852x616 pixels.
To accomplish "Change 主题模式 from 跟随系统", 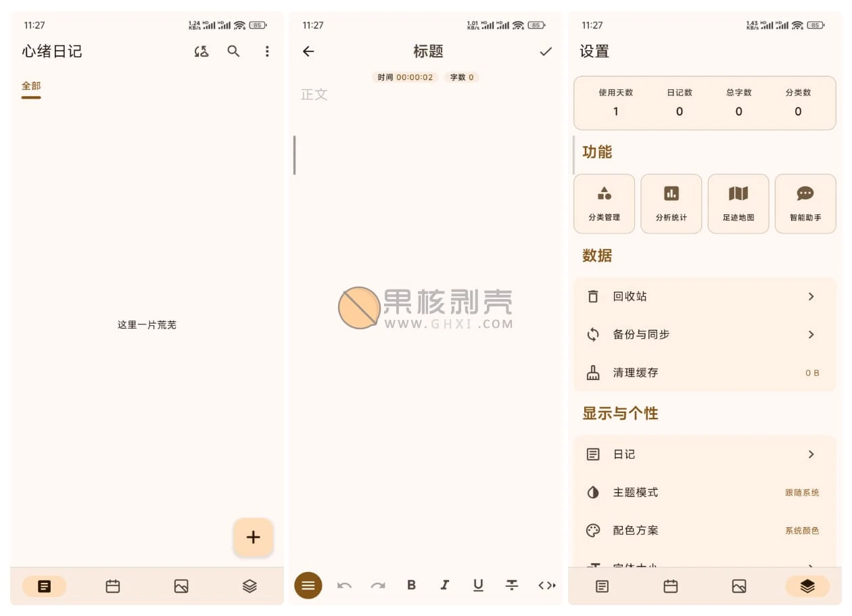I will (705, 492).
